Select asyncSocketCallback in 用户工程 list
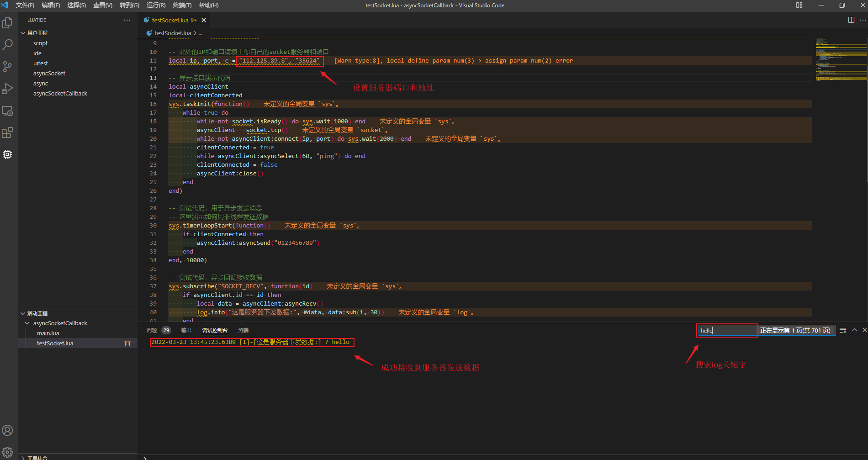 60,93
